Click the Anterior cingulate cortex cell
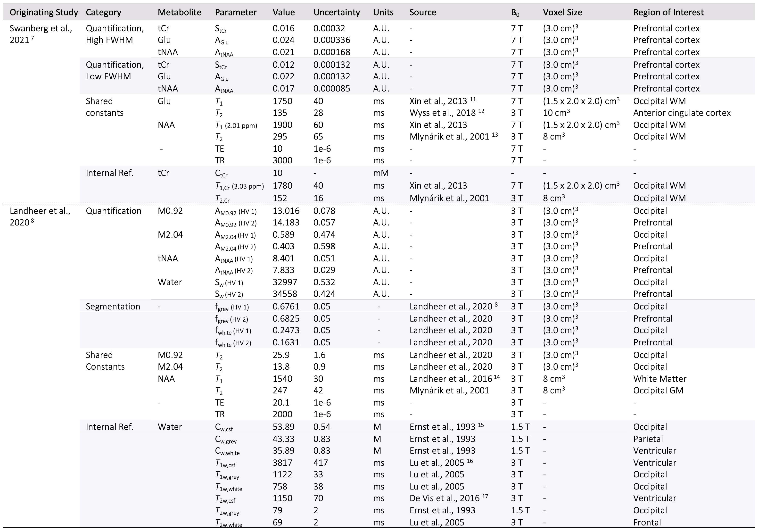This screenshot has width=758, height=532. tap(682, 113)
